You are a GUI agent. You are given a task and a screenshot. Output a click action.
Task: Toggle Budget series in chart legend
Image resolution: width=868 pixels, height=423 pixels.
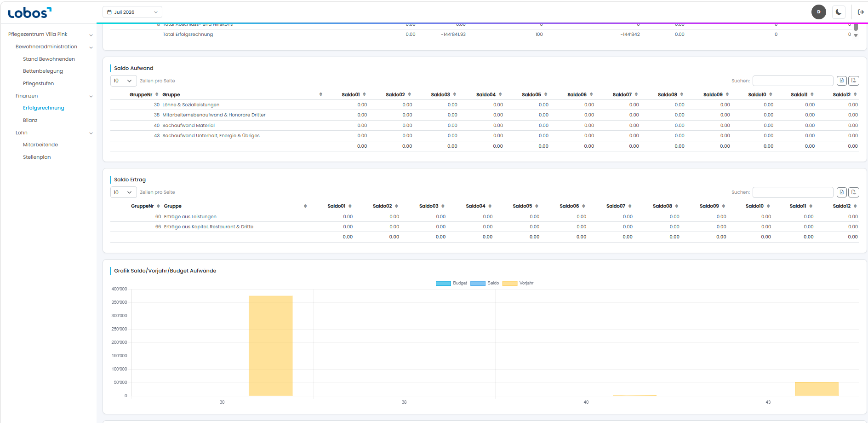(x=451, y=283)
